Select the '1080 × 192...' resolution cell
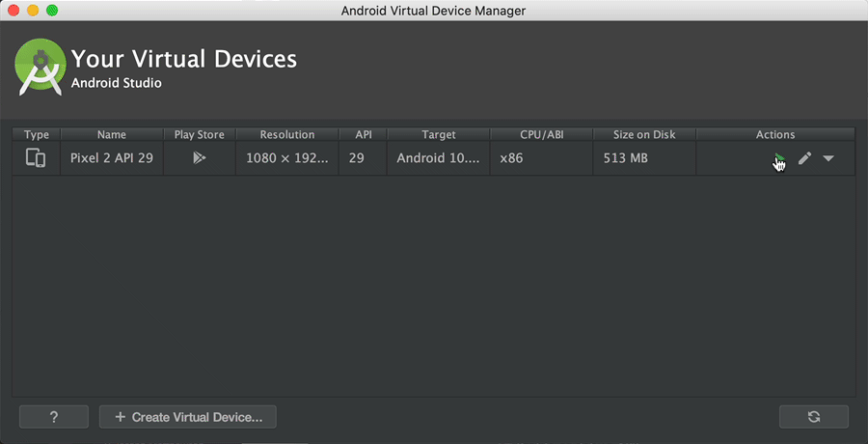 [x=287, y=158]
